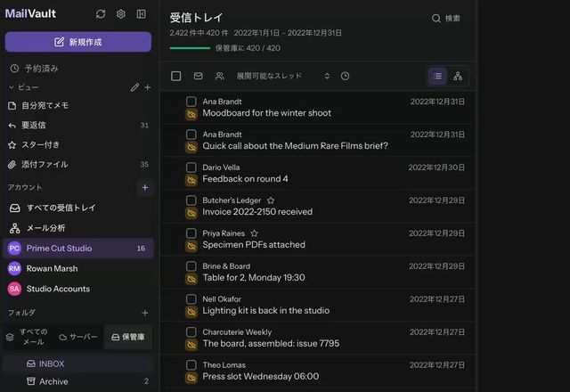Image resolution: width=570 pixels, height=392 pixels.
Task: Open the 予約済み scheduled view
Action: [x=78, y=69]
